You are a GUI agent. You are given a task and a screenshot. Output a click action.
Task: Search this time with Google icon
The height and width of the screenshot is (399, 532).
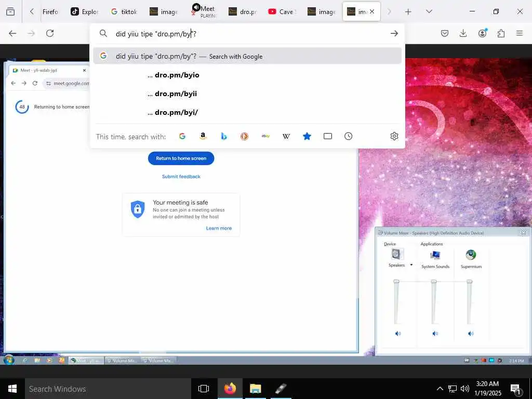(182, 136)
